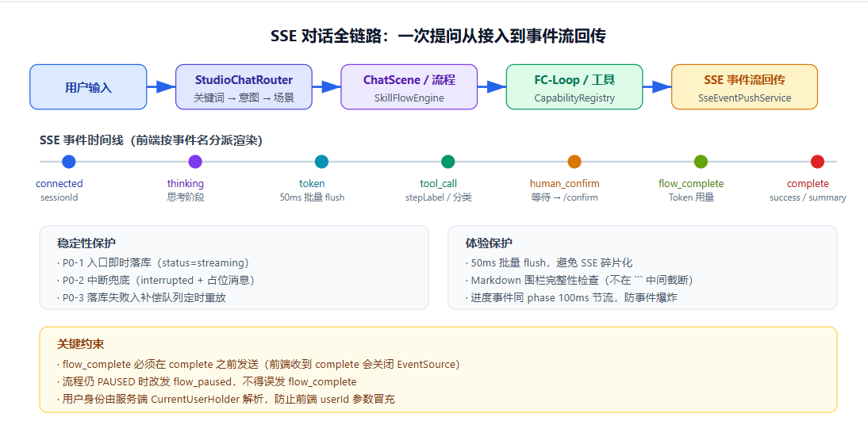The image size is (868, 444).
Task: Click the ChatScene / 流程 box
Action: pos(409,86)
